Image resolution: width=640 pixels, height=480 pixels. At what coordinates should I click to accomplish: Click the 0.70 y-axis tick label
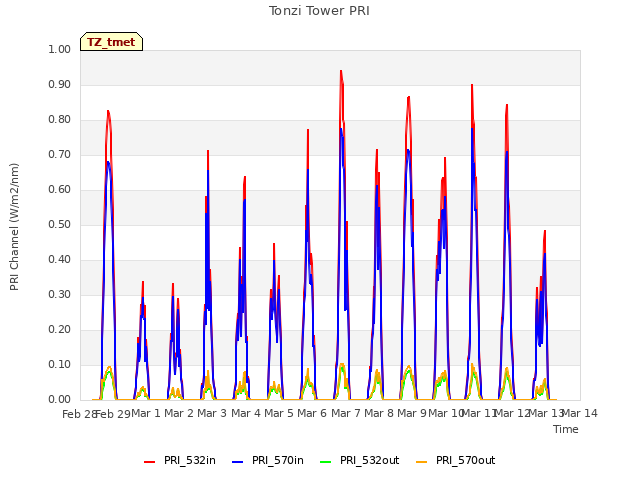coord(60,155)
